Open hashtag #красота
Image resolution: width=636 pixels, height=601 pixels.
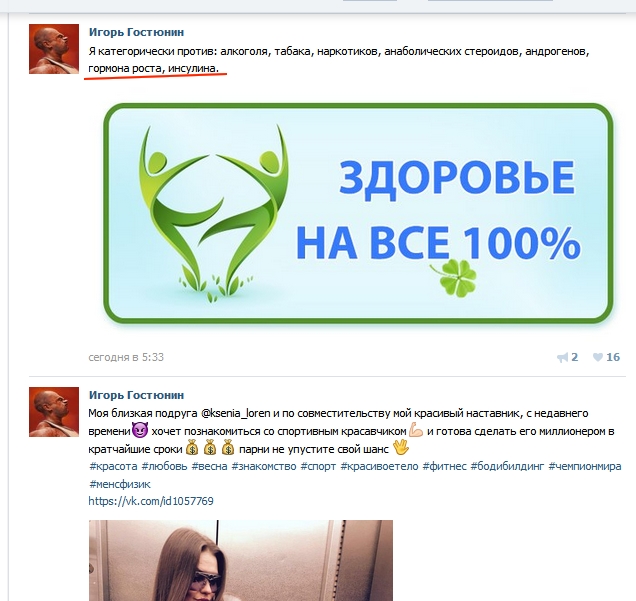[113, 466]
